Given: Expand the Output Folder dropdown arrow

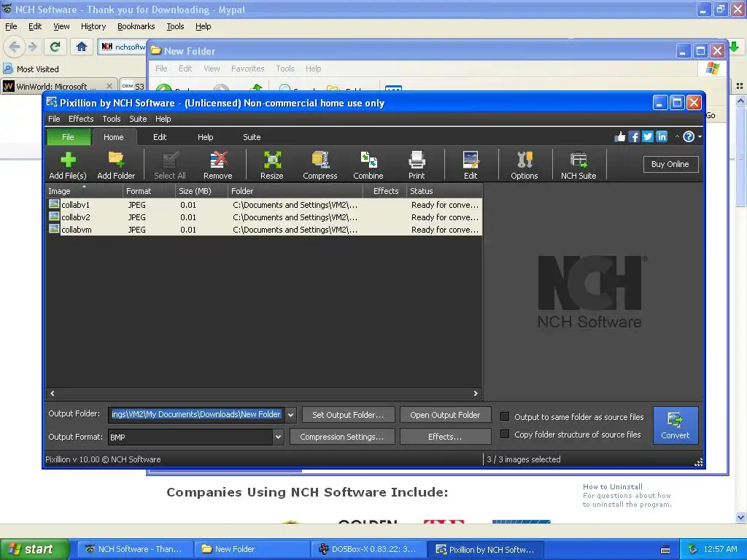Looking at the screenshot, I should click(290, 415).
